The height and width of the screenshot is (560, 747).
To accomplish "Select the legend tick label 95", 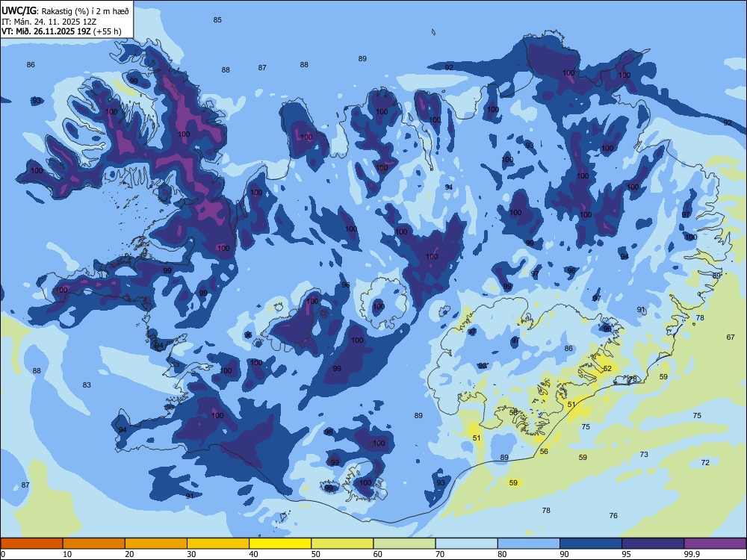I will (x=627, y=554).
